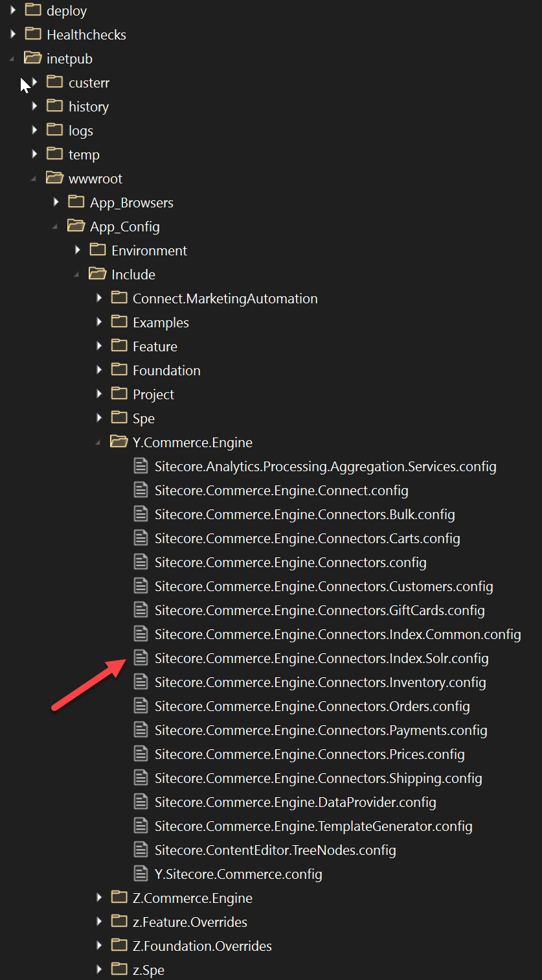The image size is (542, 980).
Task: Expand the deploy folder arrow
Action: pos(13,10)
